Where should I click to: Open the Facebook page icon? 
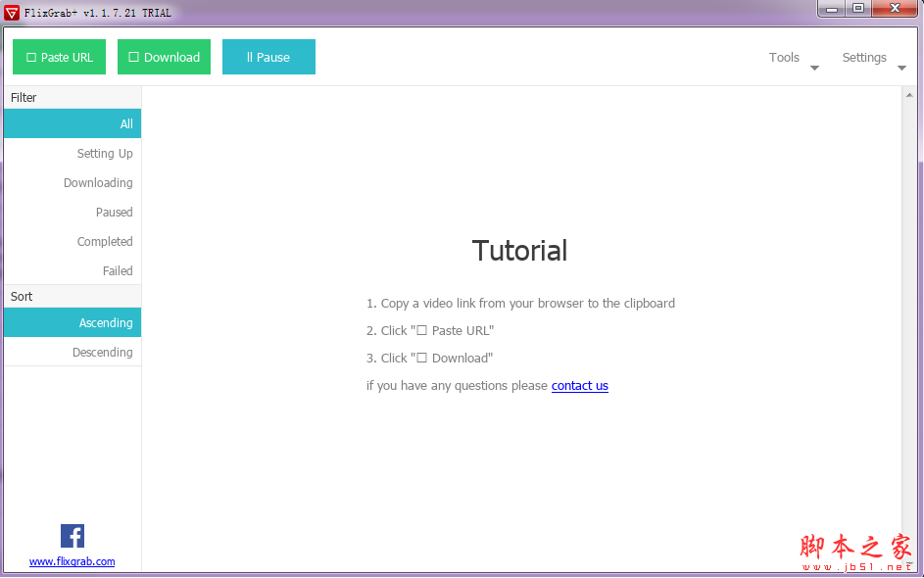pos(72,536)
